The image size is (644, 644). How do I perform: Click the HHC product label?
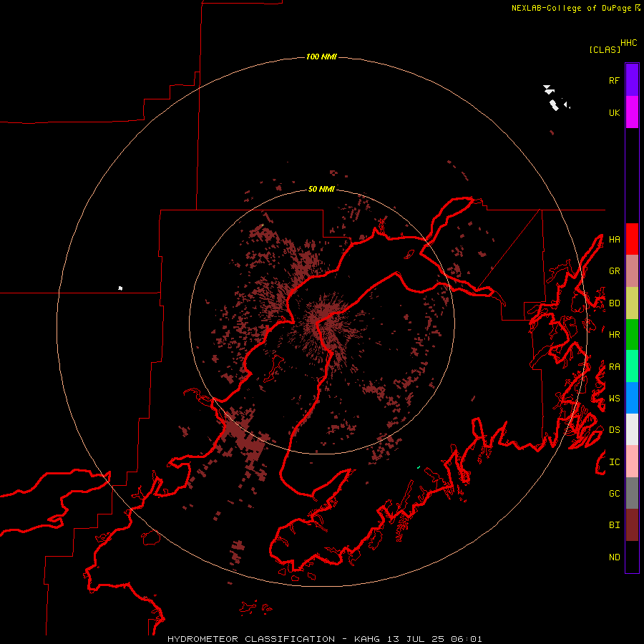tap(629, 43)
